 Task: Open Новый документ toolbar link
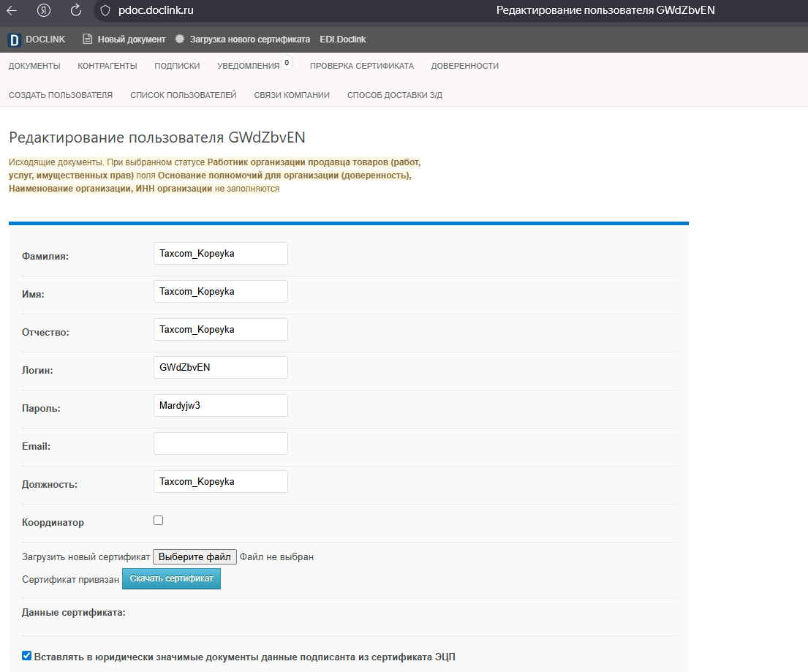click(132, 39)
